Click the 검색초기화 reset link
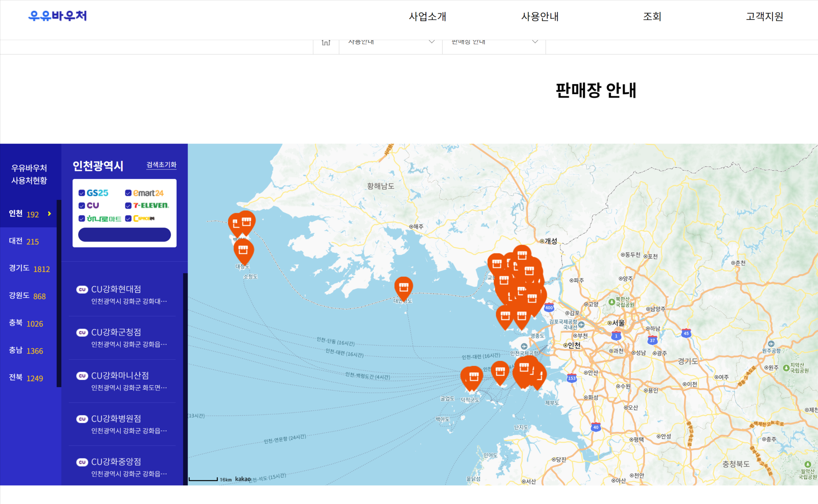Screen dimensions: 818x504 (x=161, y=165)
